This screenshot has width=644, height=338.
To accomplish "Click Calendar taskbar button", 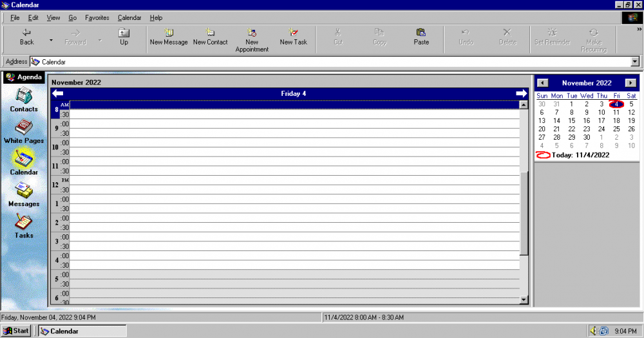I will (82, 331).
